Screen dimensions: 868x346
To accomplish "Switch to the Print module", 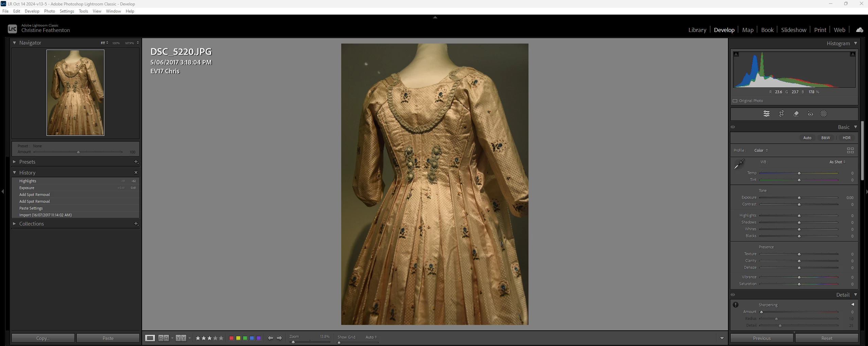I will click(820, 30).
